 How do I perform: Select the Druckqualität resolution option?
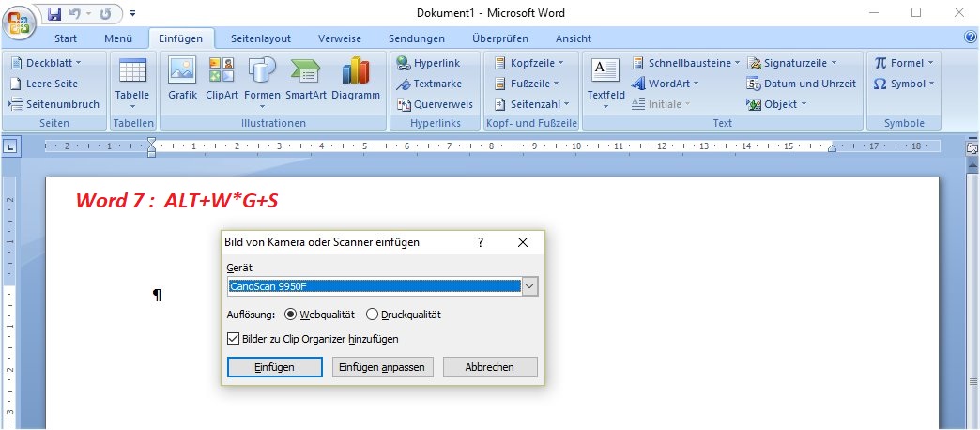coord(403,315)
